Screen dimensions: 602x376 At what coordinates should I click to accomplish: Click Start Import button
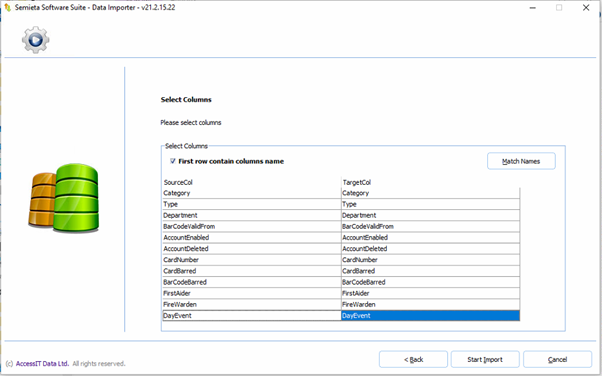[x=485, y=359]
